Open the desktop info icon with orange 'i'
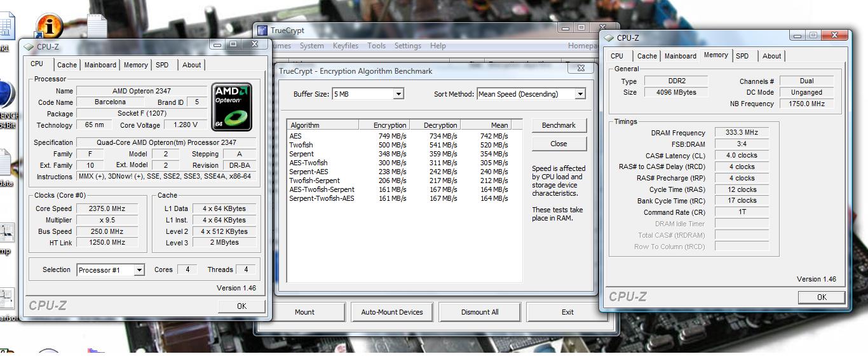Viewport: 868px width, 361px height. 48,26
